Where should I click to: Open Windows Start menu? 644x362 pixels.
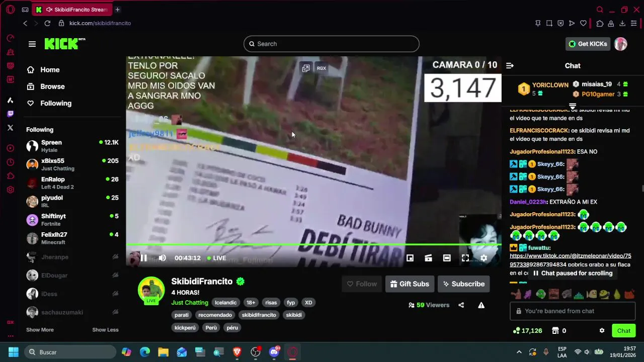pyautogui.click(x=14, y=352)
